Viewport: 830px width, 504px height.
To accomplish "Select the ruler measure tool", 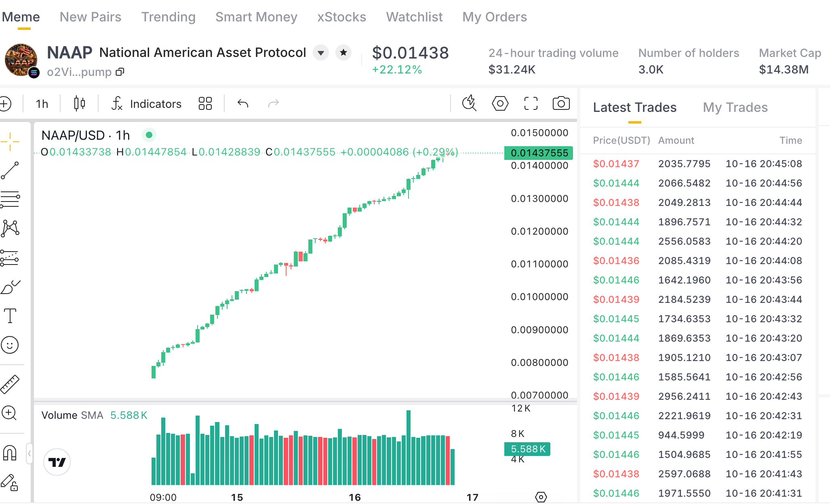I will pyautogui.click(x=10, y=384).
